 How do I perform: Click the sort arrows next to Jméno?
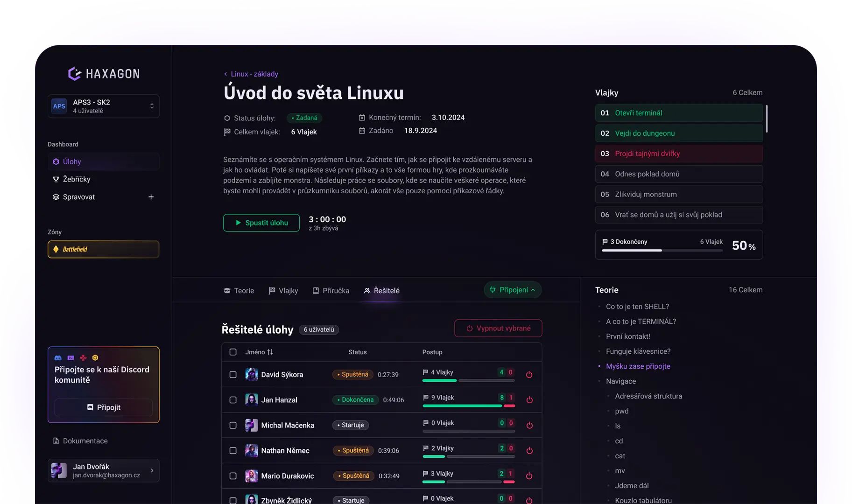click(x=270, y=352)
